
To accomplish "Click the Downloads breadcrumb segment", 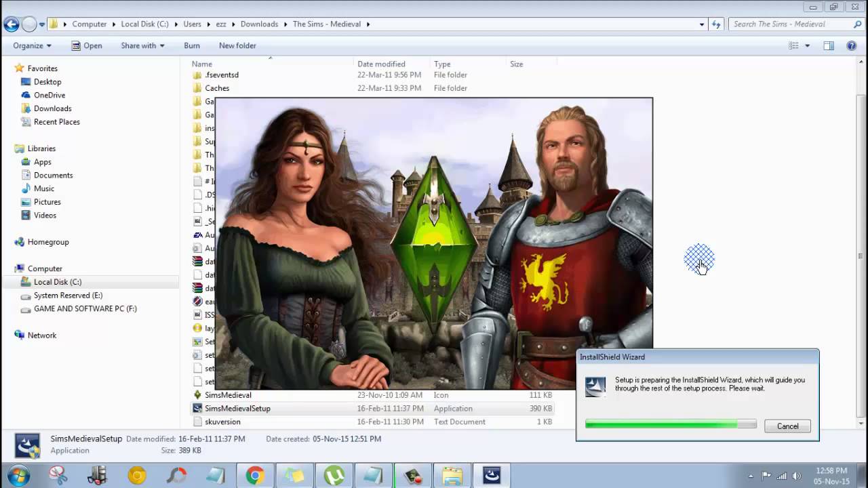I will coord(259,24).
